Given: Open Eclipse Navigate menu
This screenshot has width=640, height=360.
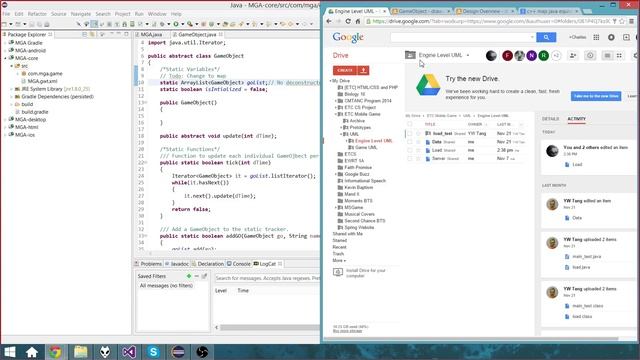Looking at the screenshot, I should click(81, 14).
